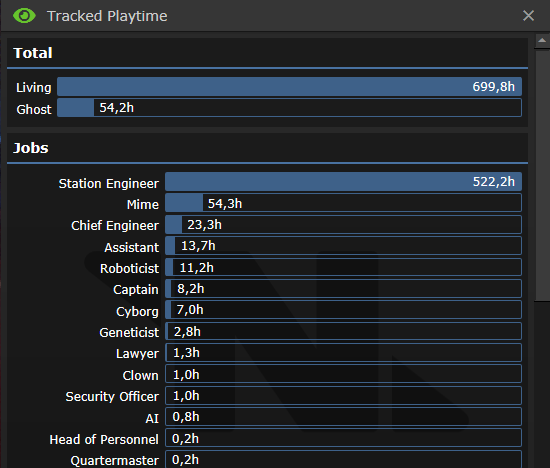Click the Geneticist job label

click(129, 332)
